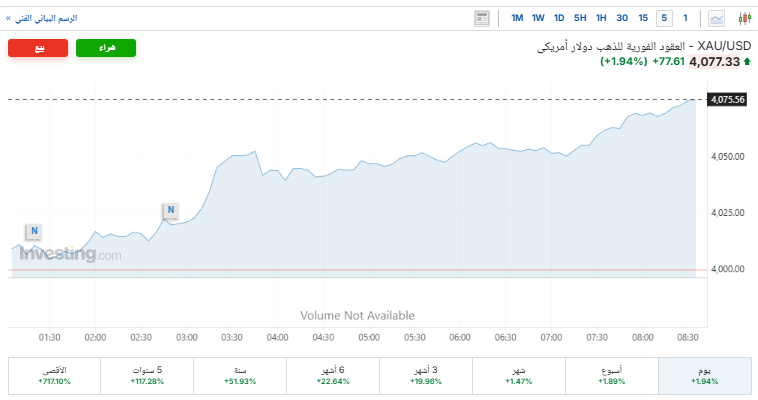The image size is (758, 400).
Task: Click the red بيع sell button
Action: point(38,48)
